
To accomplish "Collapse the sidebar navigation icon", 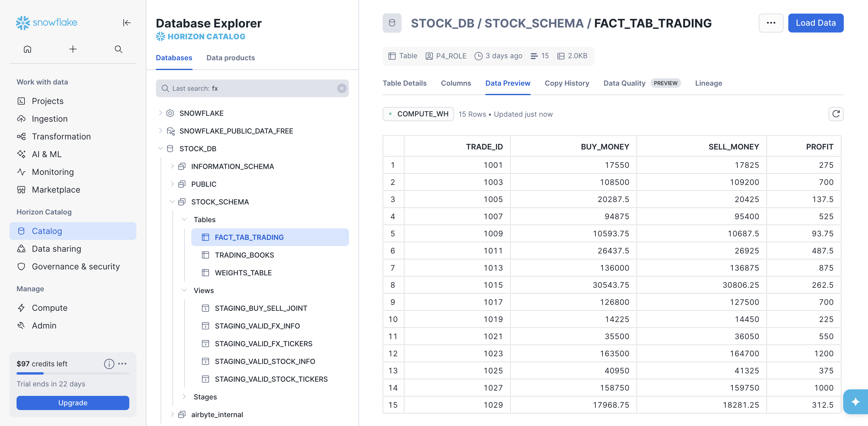I will pyautogui.click(x=127, y=22).
